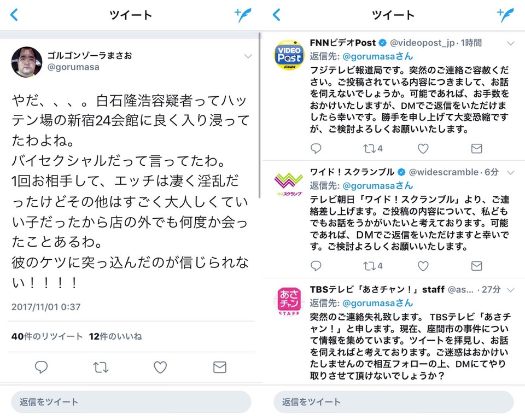Open the dropdown chevron on ゴルゴンゾーラまさお's tweet
This screenshot has height=420, width=525.
click(248, 56)
